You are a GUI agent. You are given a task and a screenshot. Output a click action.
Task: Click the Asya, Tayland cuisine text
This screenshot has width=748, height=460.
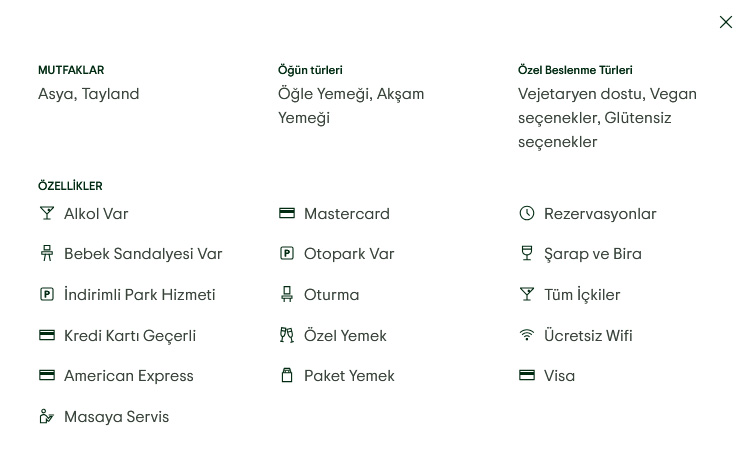coord(89,94)
